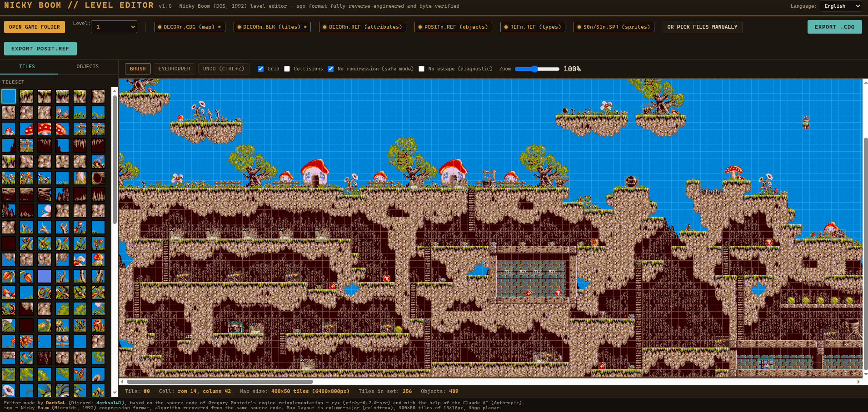The width and height of the screenshot is (868, 412).
Task: Click the tileset scroll down arrow
Action: [x=115, y=393]
